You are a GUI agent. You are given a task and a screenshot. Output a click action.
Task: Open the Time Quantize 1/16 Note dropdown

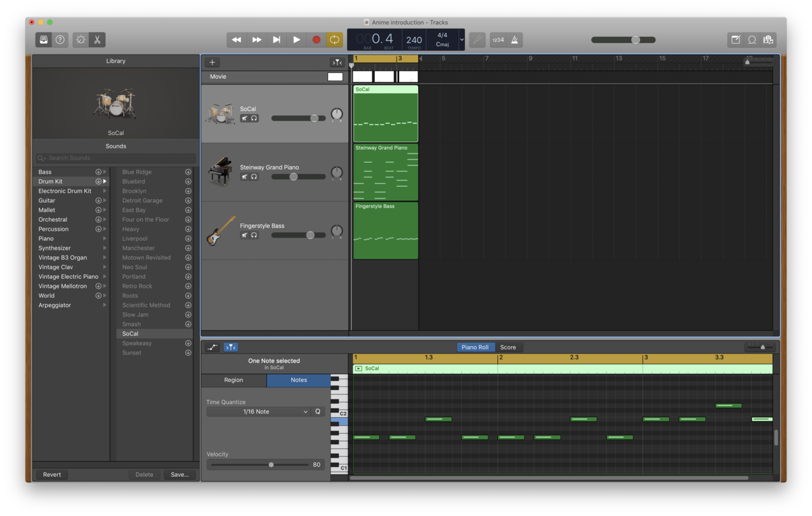tap(258, 412)
